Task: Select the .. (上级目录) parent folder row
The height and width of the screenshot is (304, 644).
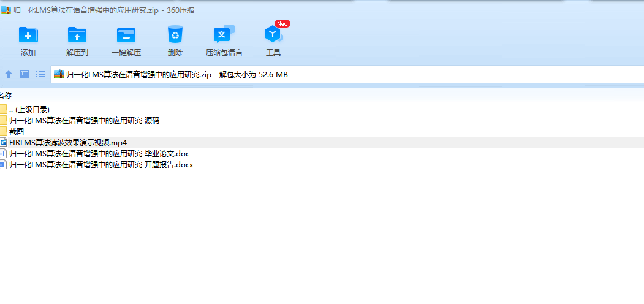Action: click(x=322, y=110)
